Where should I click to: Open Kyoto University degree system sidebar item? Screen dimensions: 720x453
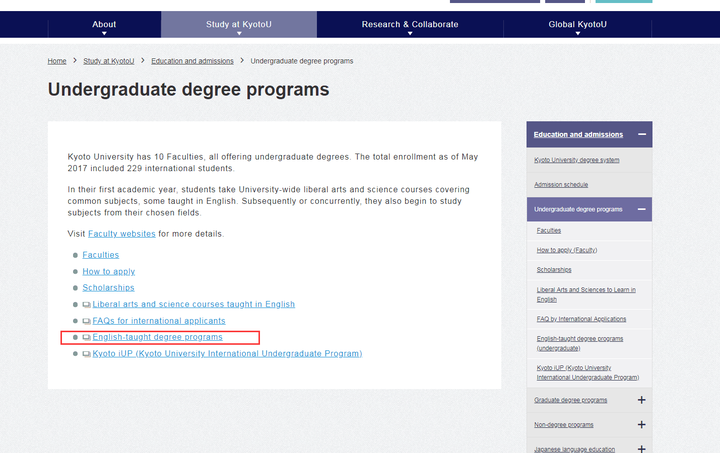[577, 160]
